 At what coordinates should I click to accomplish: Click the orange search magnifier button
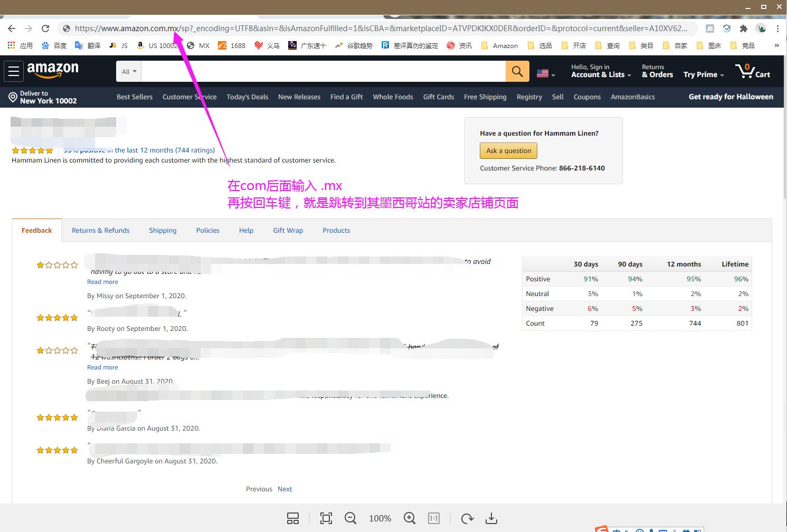point(517,71)
